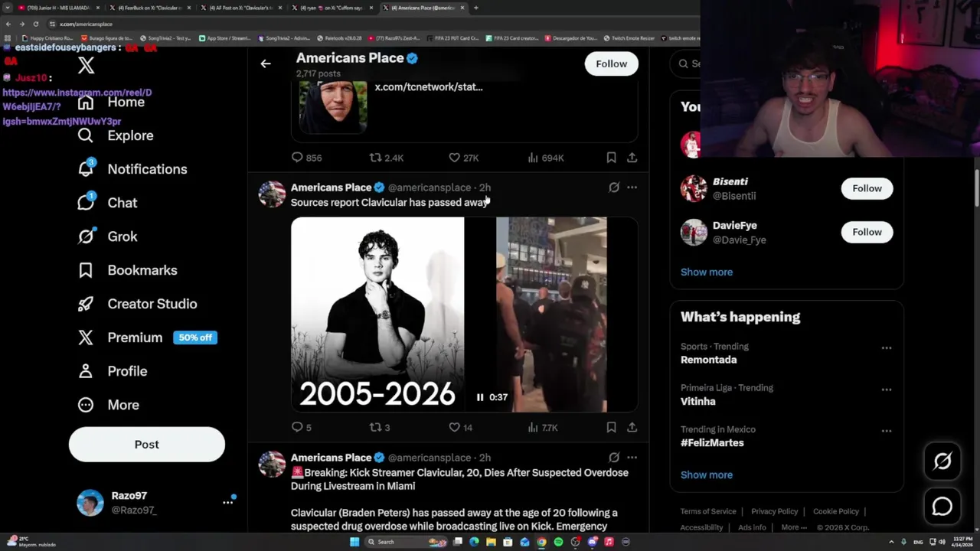980x551 pixels.
Task: Follow Americans Place from the header
Action: click(x=611, y=64)
